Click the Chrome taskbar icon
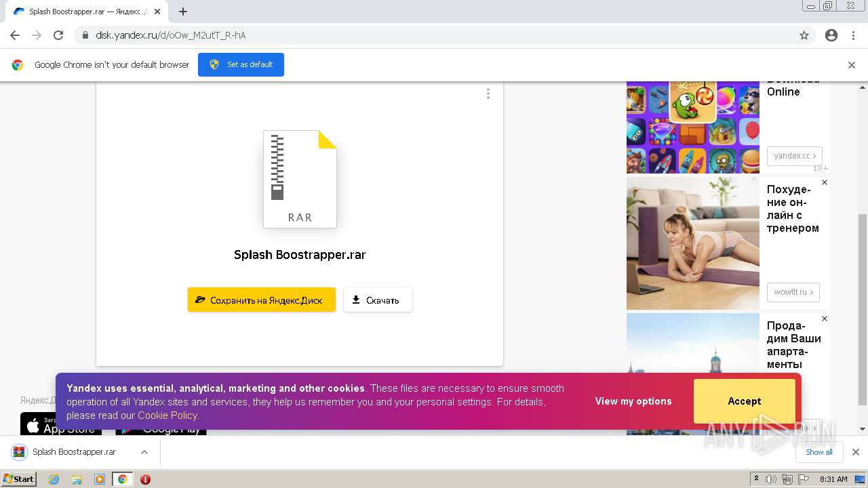The image size is (868, 488). tap(122, 479)
